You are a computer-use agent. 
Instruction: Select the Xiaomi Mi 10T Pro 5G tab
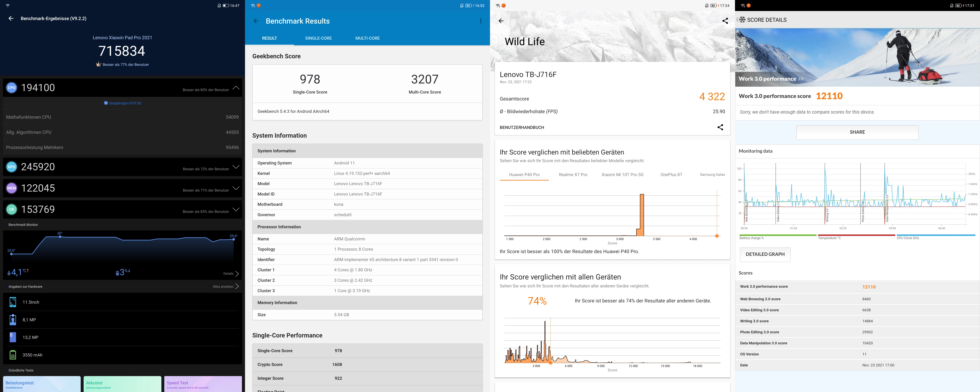(x=622, y=175)
